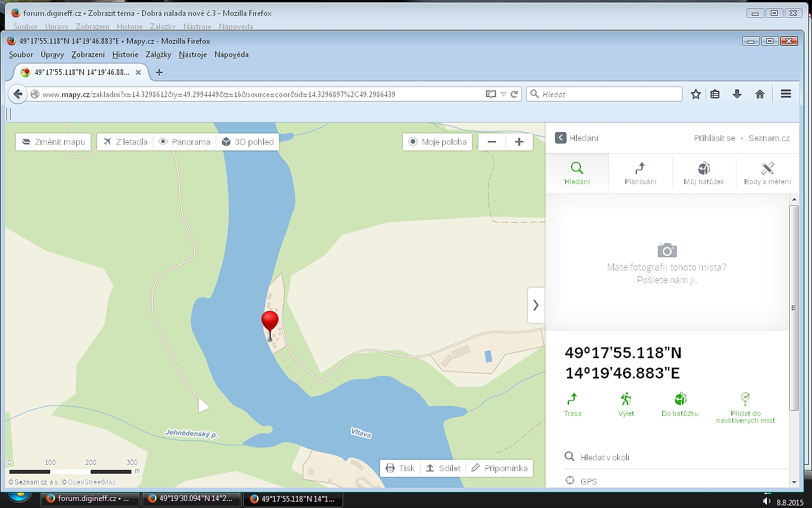Viewport: 812px width, 508px height.
Task: Click the camera photo upload icon
Action: pyautogui.click(x=667, y=250)
